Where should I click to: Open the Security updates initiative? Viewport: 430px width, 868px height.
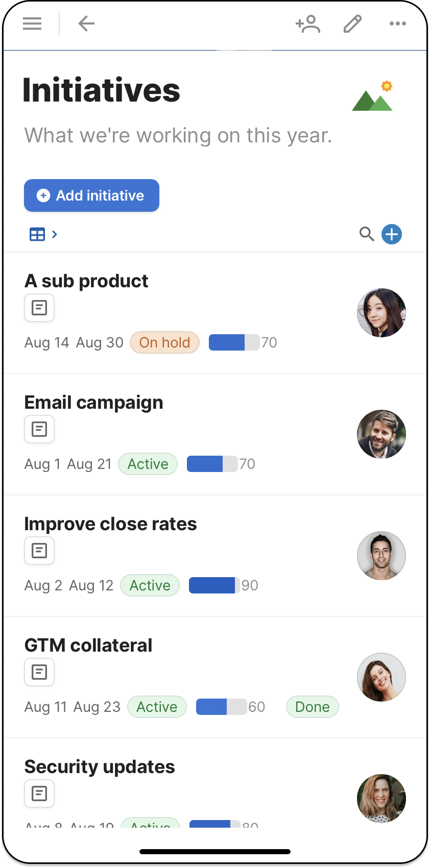click(100, 767)
